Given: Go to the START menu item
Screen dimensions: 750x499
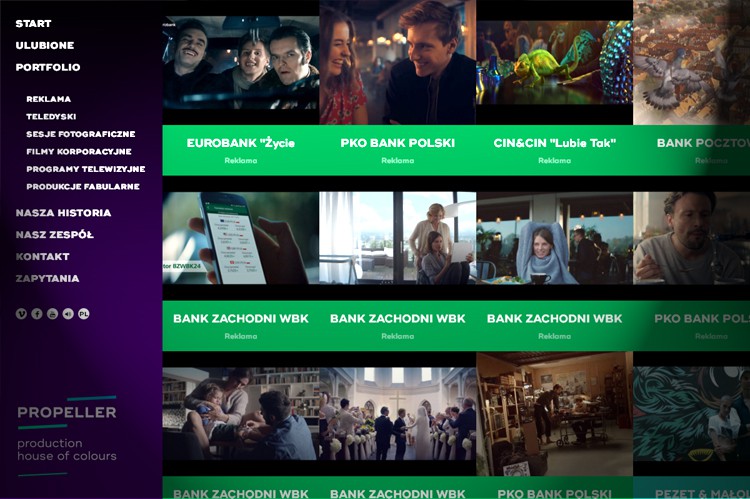Looking at the screenshot, I should 33,23.
